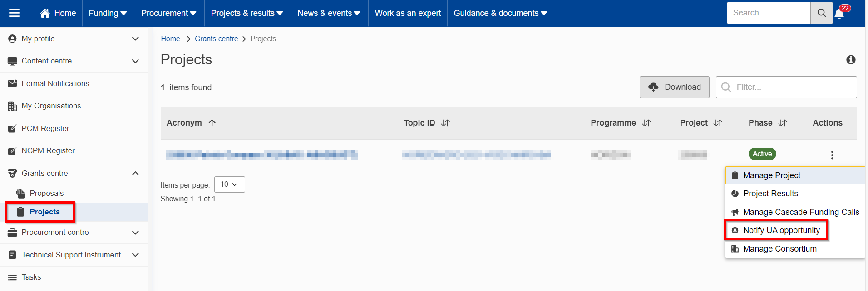Open the Procurement dropdown menu

[x=169, y=13]
